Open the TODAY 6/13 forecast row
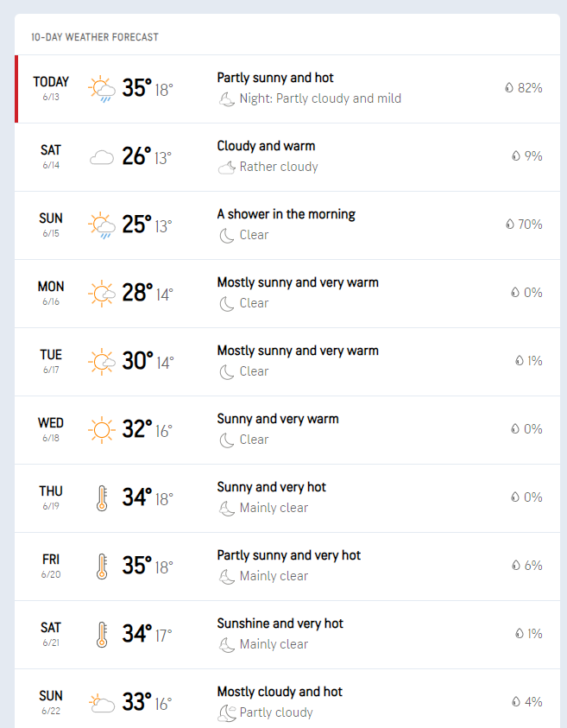 click(287, 89)
